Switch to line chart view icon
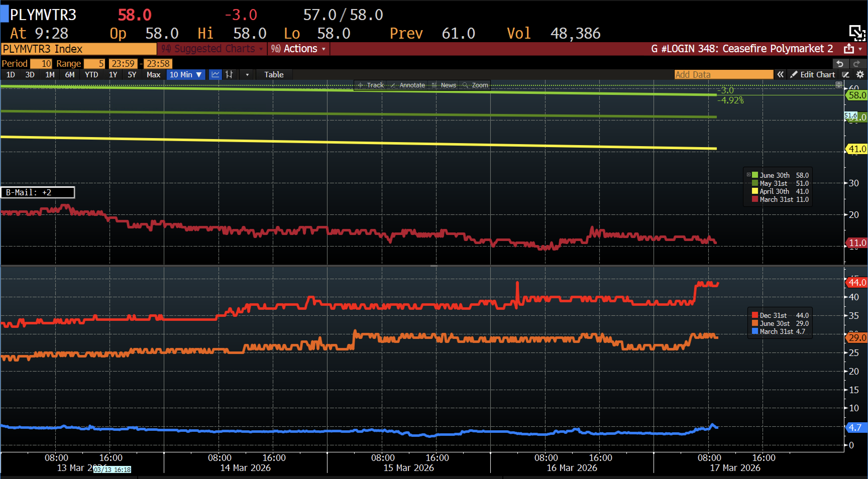868x479 pixels. click(215, 75)
